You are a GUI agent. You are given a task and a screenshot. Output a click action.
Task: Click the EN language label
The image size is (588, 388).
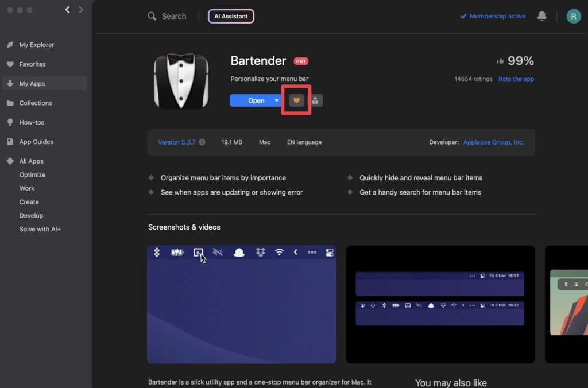[304, 142]
